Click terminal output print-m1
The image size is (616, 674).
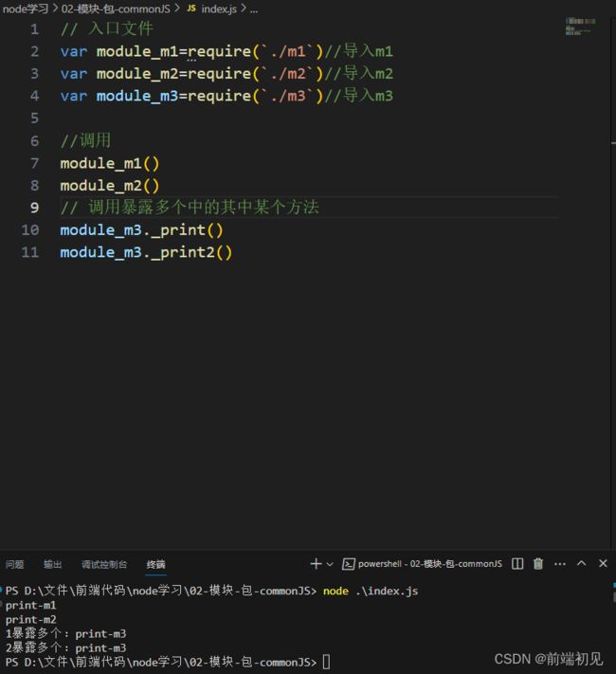pyautogui.click(x=30, y=605)
